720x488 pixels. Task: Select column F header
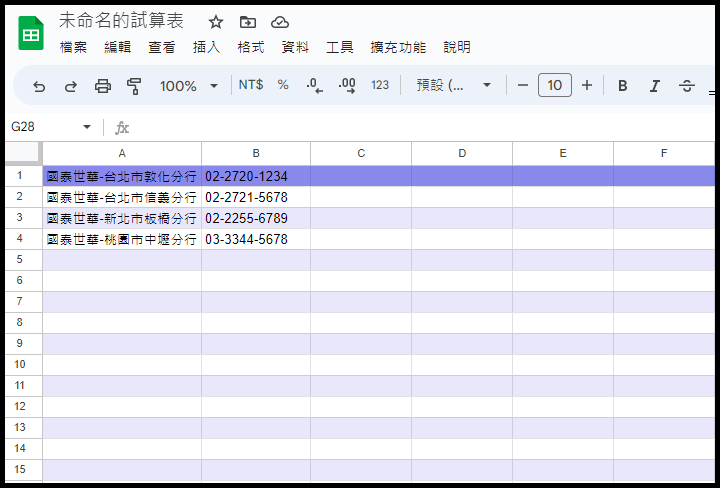664,153
